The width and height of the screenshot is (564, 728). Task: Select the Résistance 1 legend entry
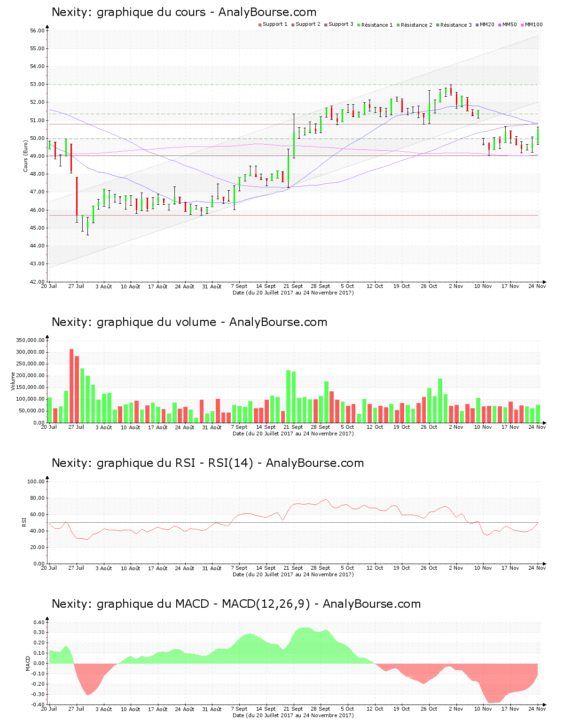pyautogui.click(x=375, y=25)
